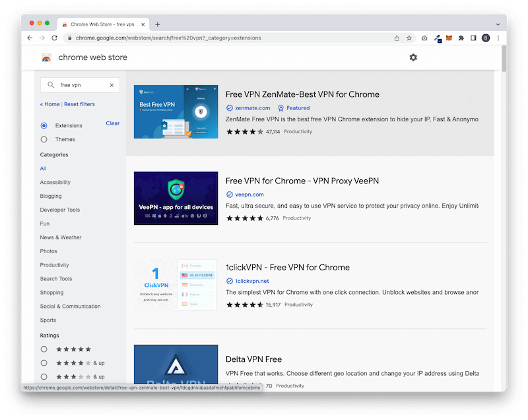The image size is (528, 420).
Task: Click the VeePN app thumbnail
Action: click(176, 198)
